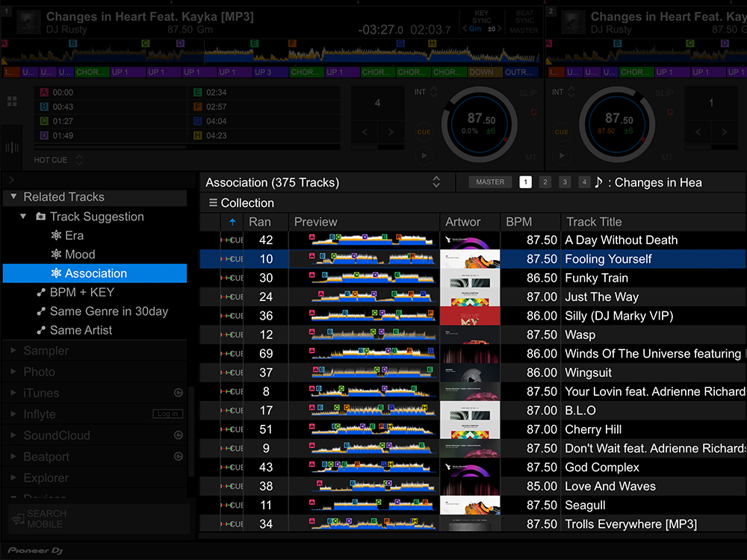The image size is (747, 560).
Task: Select BPM + KEY related tracks list
Action: point(81,293)
